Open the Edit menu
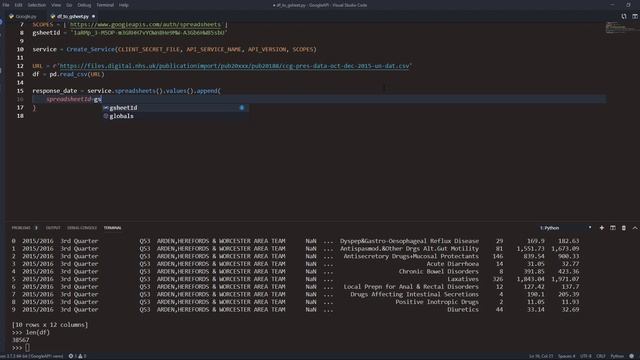Image resolution: width=640 pixels, height=360 pixels. 18,5
